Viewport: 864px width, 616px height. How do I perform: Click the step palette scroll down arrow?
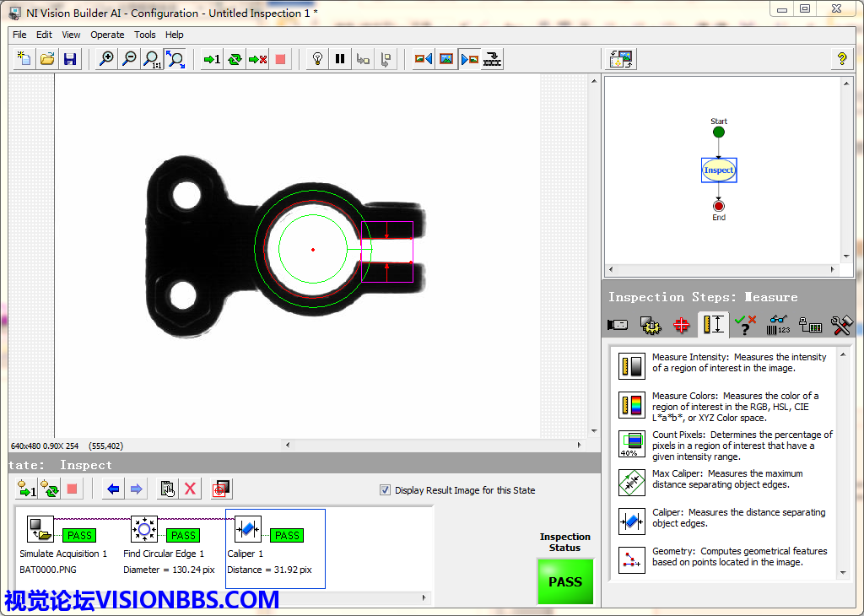coord(843,574)
